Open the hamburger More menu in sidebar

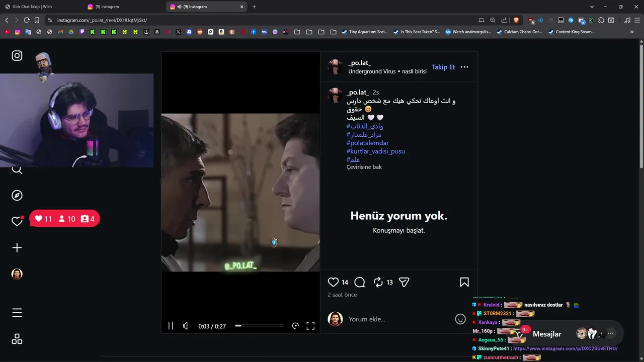tap(17, 313)
